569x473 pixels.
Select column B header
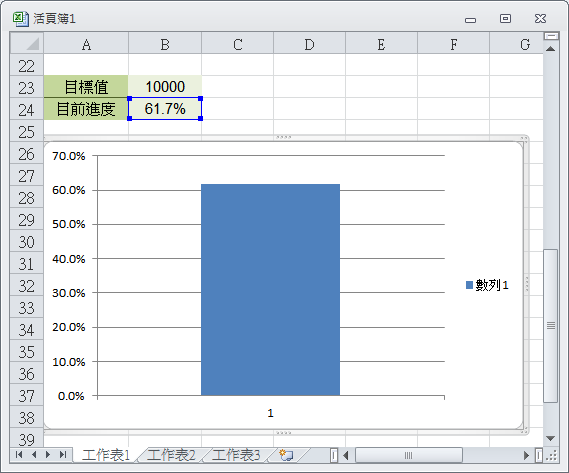[165, 44]
